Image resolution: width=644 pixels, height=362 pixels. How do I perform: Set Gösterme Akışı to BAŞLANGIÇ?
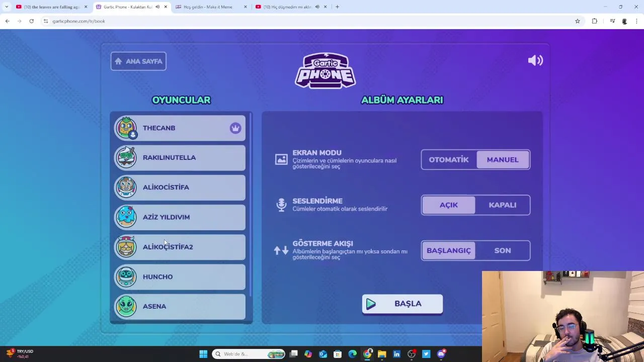click(449, 250)
